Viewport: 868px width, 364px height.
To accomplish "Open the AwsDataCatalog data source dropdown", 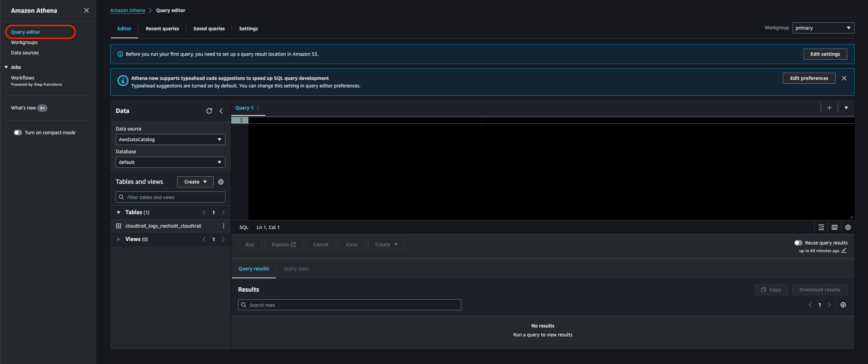I will (x=171, y=139).
